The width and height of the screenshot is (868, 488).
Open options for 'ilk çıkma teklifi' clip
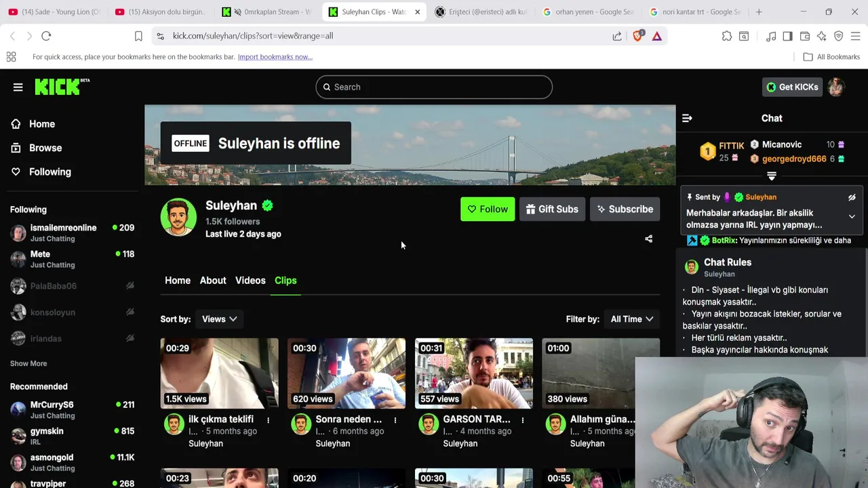click(x=268, y=420)
